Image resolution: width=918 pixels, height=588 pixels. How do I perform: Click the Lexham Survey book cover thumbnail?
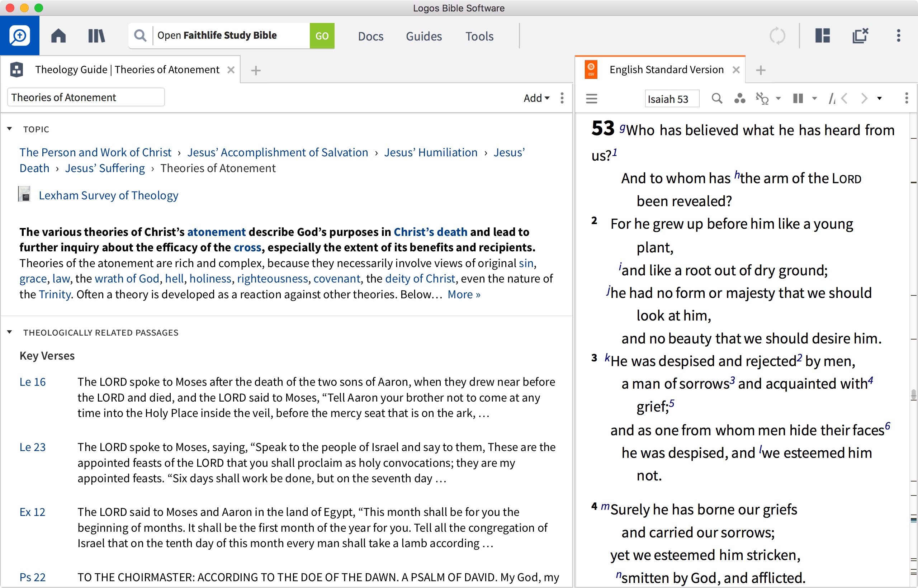click(24, 194)
